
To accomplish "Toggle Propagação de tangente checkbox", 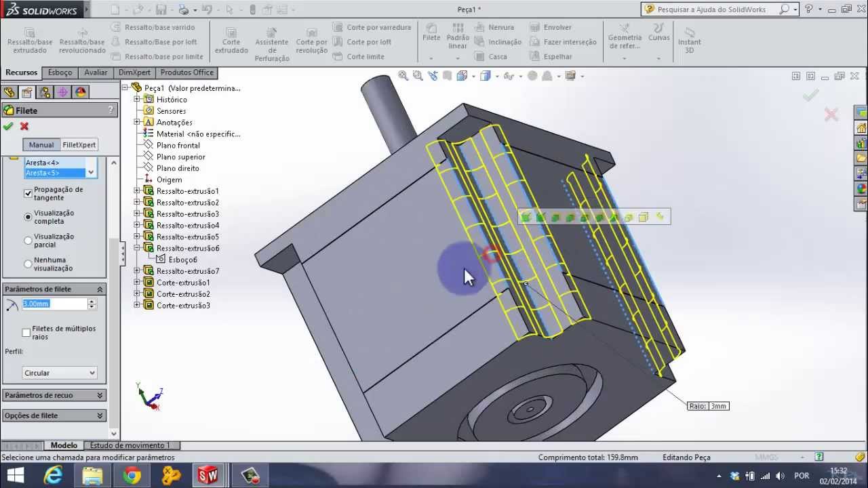I will coord(28,193).
